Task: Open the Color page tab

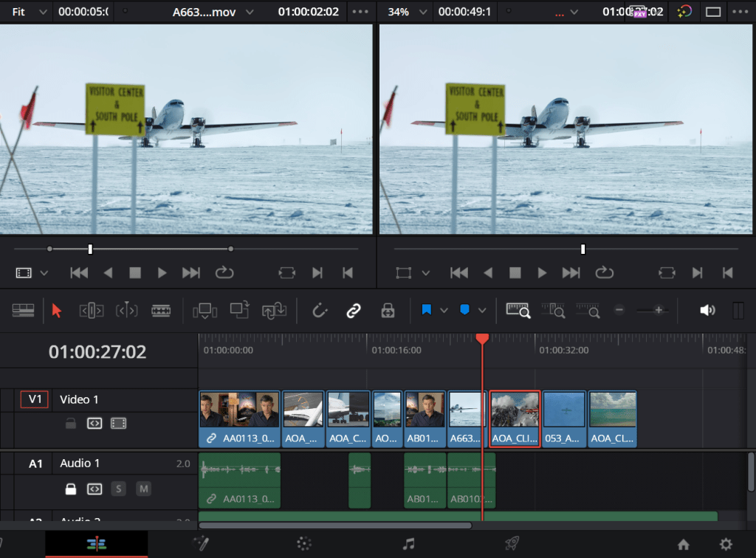Action: coord(304,544)
